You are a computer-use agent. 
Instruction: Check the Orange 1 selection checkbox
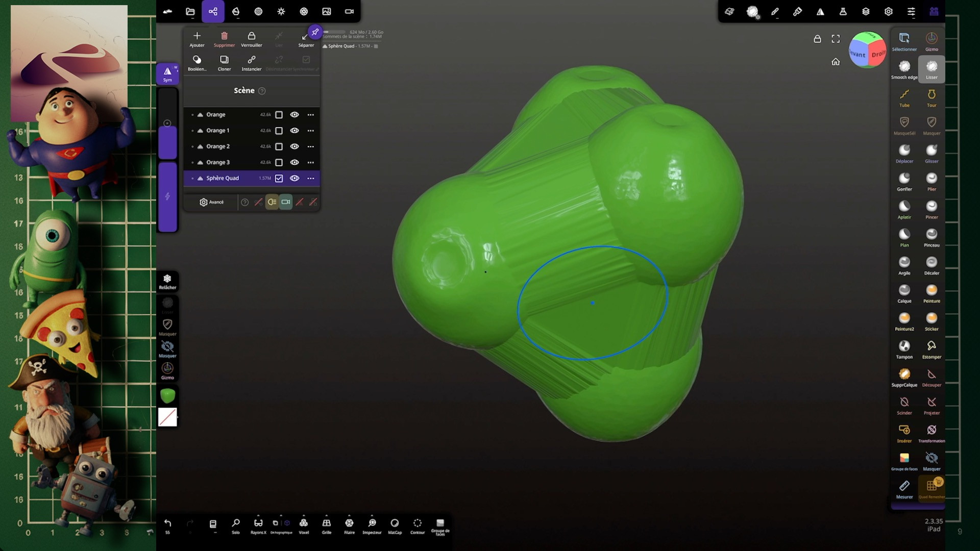point(279,131)
